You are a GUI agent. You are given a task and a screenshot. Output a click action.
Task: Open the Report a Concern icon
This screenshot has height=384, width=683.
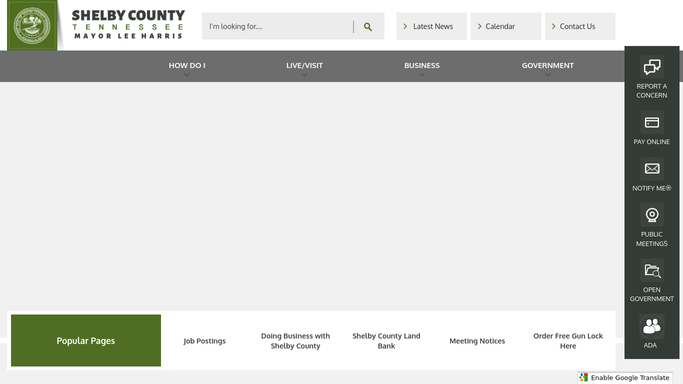click(652, 67)
